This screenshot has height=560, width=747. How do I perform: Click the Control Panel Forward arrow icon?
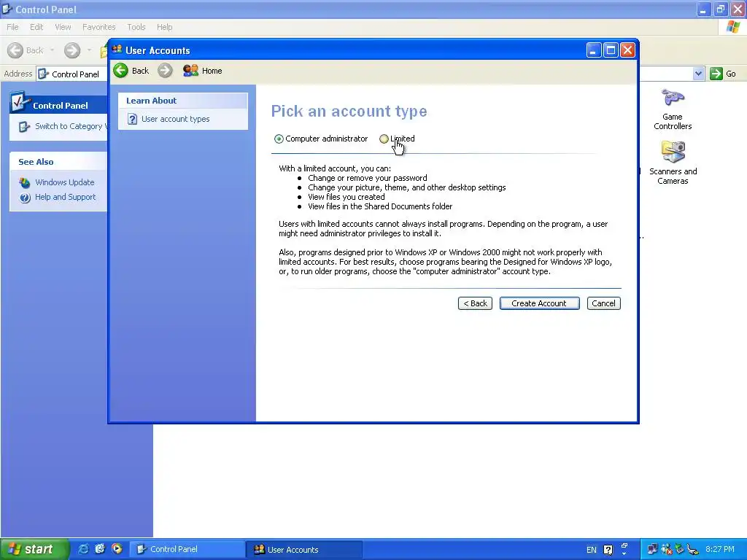coord(72,50)
